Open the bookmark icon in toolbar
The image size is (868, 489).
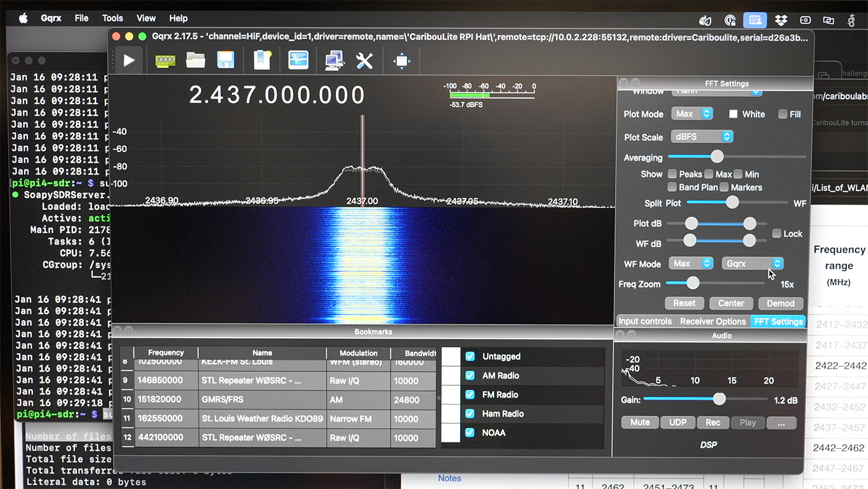point(263,60)
